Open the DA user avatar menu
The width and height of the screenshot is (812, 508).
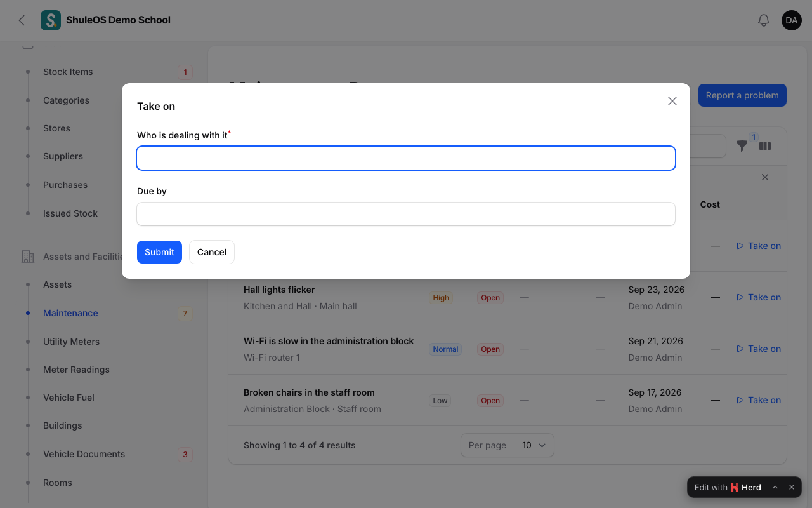[792, 20]
